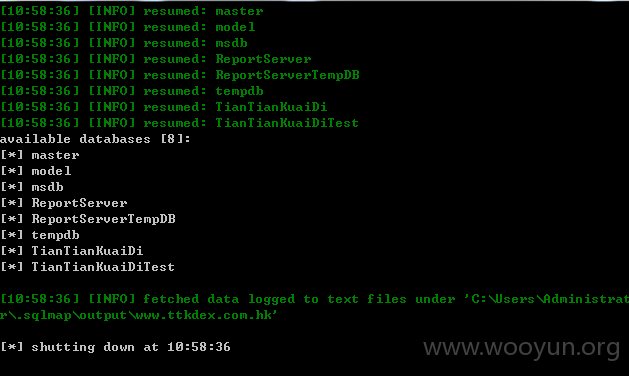Click tempdb in the database list
Viewport: 629px width, 376px height.
tap(55, 235)
